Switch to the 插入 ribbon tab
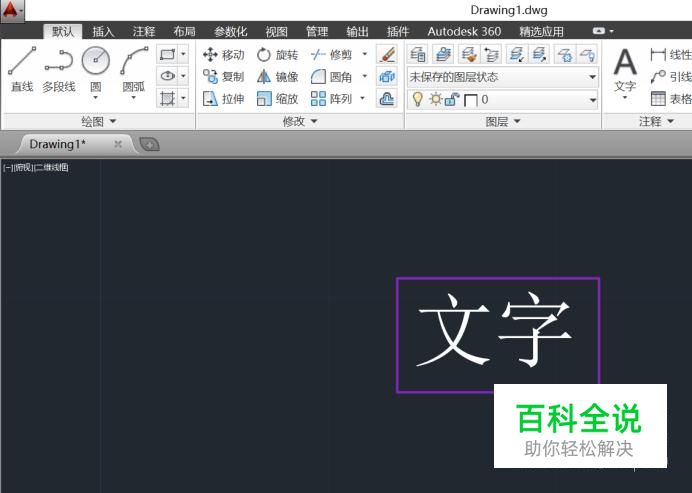692x493 pixels. (103, 31)
